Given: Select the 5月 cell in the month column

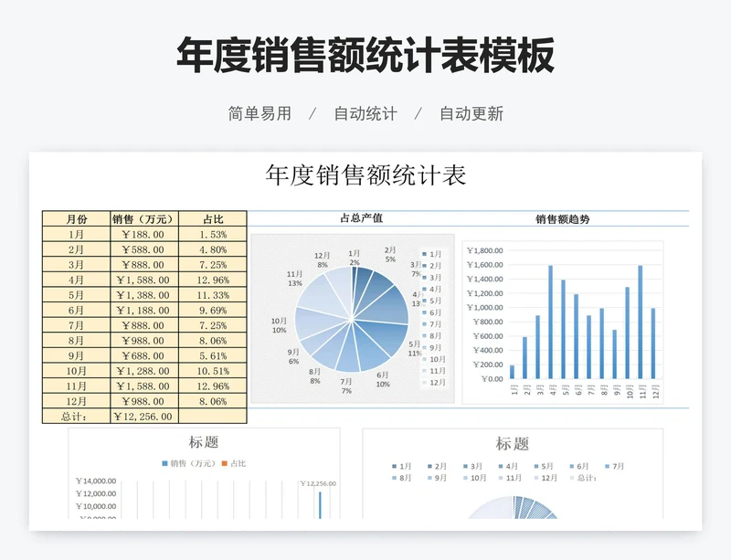Looking at the screenshot, I should point(77,295).
